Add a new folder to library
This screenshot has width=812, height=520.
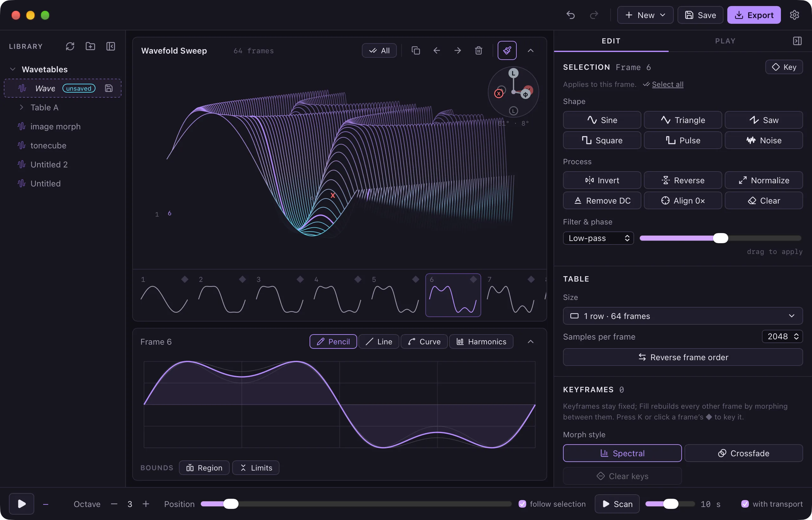coord(90,46)
